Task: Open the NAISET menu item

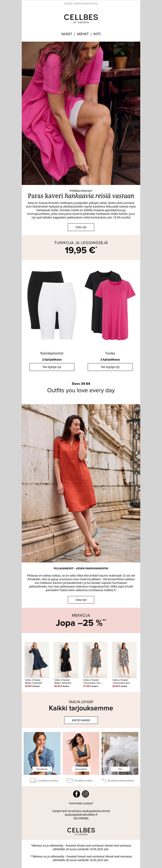Action: point(67,34)
